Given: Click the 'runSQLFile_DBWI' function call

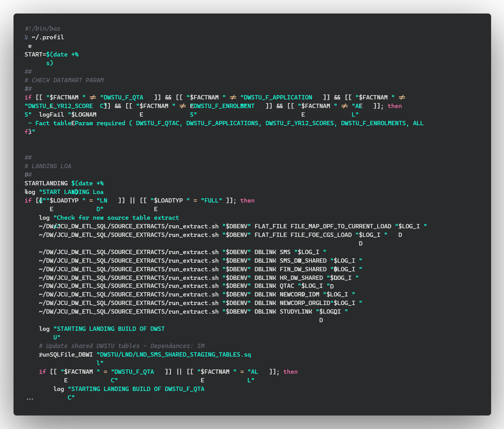Looking at the screenshot, I should 66,354.
